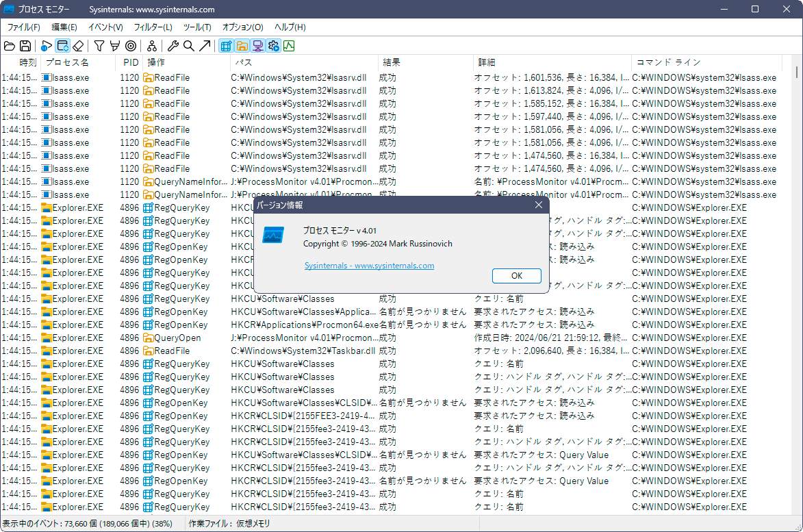Click the パス column header

click(304, 62)
